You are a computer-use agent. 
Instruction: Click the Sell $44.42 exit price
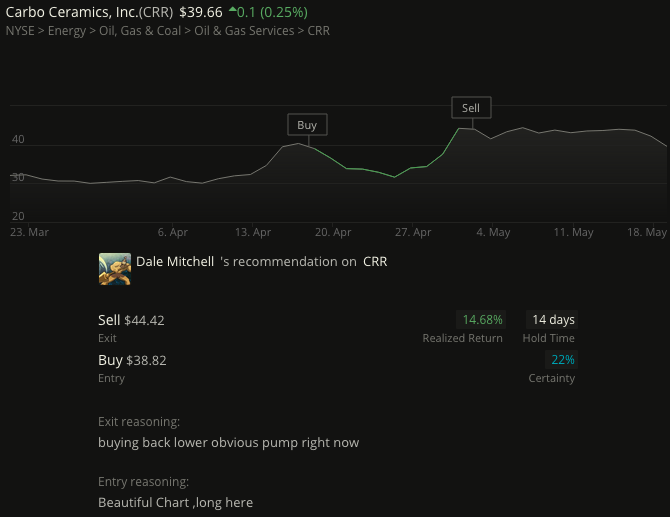(131, 320)
